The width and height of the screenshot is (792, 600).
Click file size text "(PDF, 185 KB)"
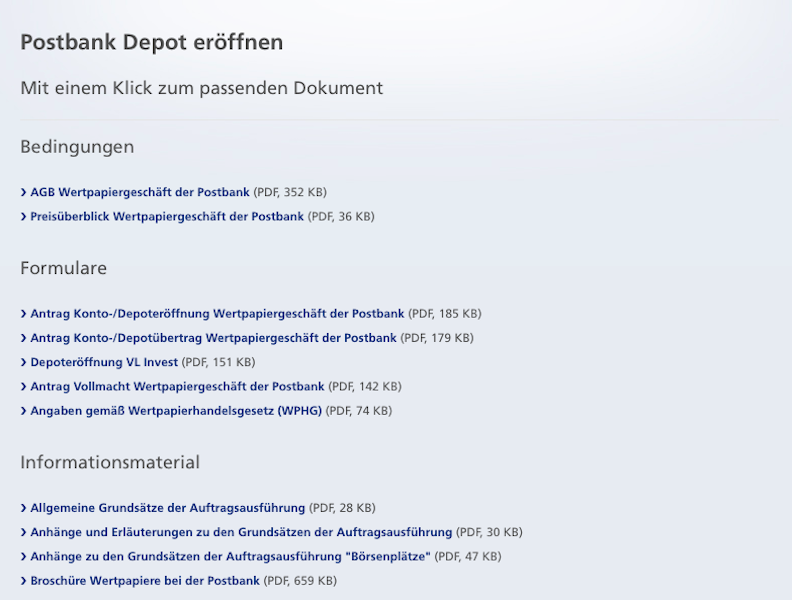[445, 314]
